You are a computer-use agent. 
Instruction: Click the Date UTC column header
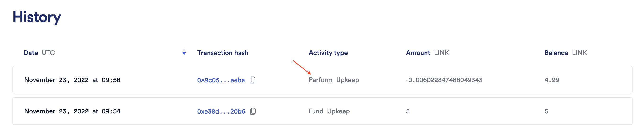click(x=39, y=53)
